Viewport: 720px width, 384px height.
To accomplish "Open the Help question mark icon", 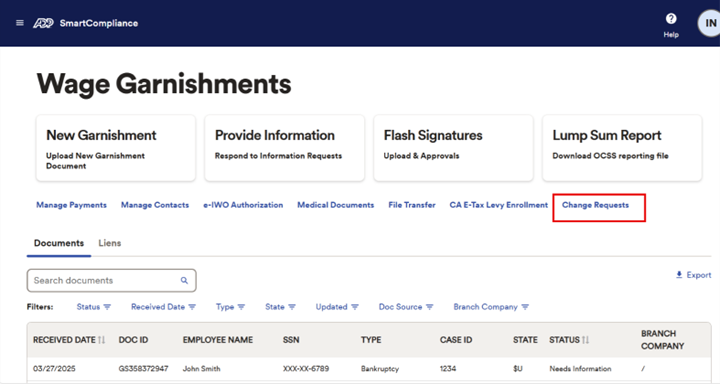I will click(x=671, y=19).
